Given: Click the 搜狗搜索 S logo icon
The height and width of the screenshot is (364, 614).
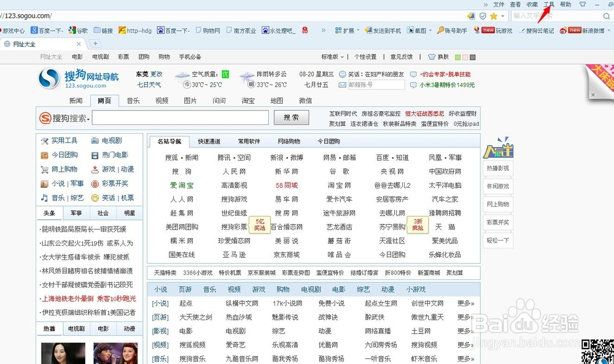Looking at the screenshot, I should point(45,118).
